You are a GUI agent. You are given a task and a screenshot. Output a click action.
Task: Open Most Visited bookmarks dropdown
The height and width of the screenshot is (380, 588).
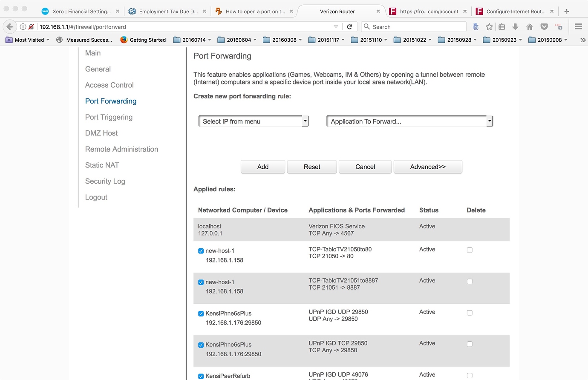point(28,40)
